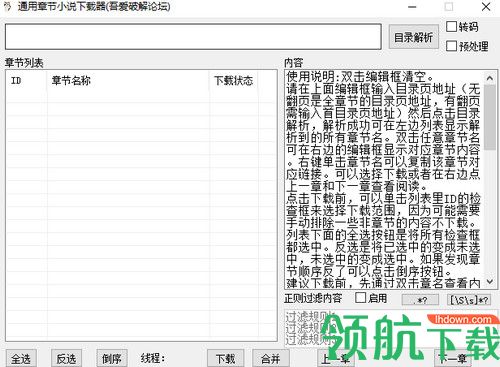Click the 下载状态 column header
Viewport: 500px width, 367px height.
tap(234, 81)
